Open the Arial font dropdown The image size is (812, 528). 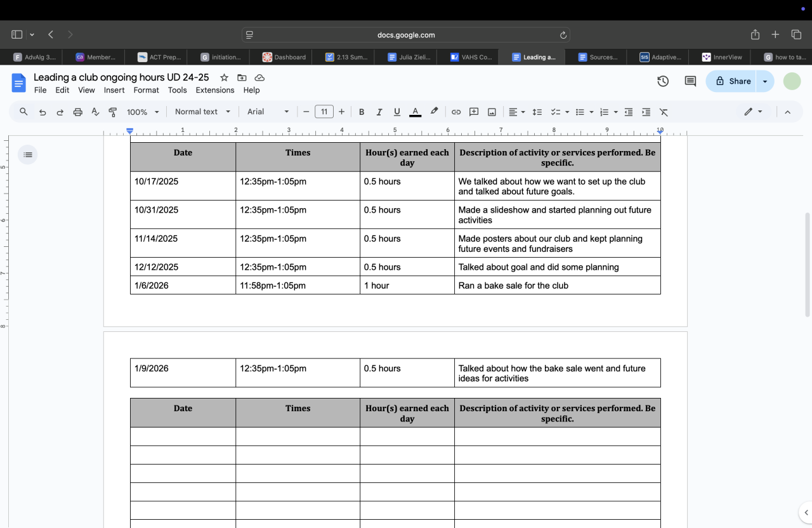[268, 112]
